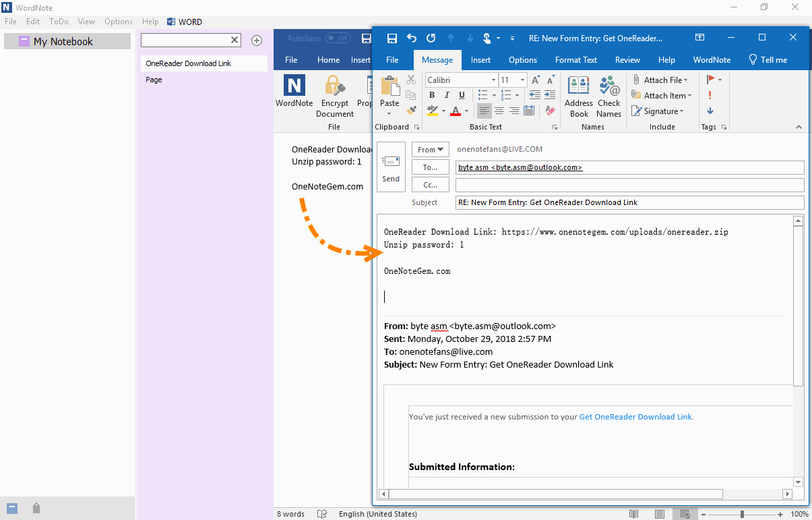Align message text to the left
This screenshot has height=520, width=812.
pyautogui.click(x=484, y=111)
